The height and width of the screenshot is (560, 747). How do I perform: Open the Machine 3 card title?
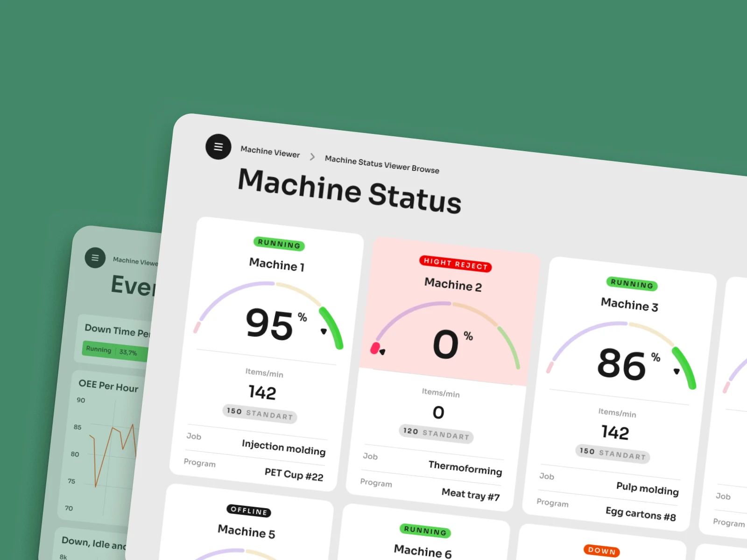(629, 305)
